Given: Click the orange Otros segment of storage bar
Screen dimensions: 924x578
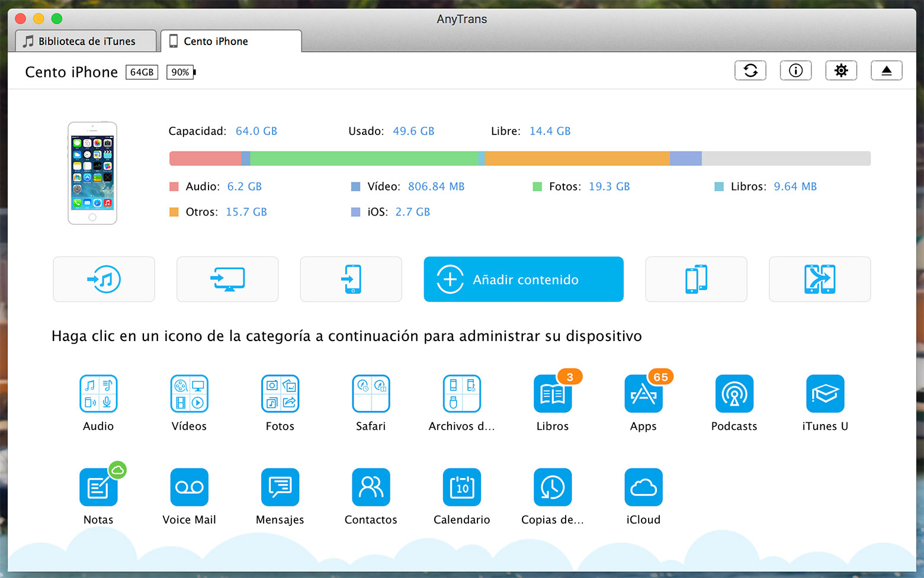Looking at the screenshot, I should [577, 158].
